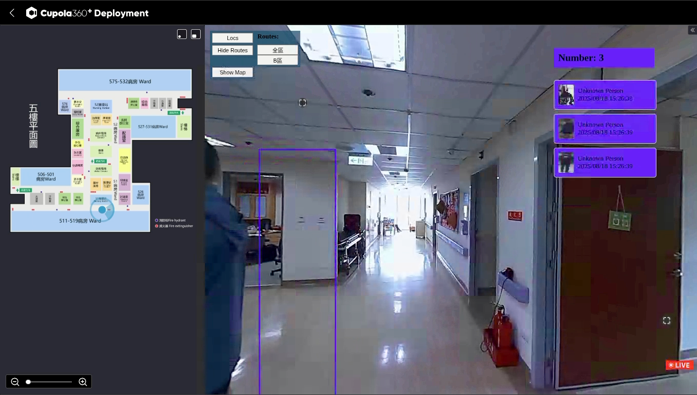Click the hotspot target marker on ceiling
Screen dimensions: 697x395
302,103
